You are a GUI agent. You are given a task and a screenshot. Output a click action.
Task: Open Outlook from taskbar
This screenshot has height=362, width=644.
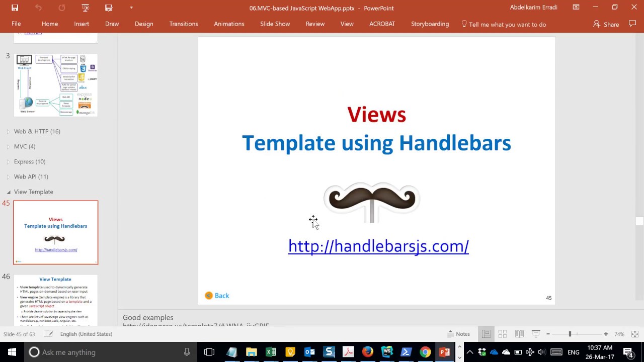point(310,352)
